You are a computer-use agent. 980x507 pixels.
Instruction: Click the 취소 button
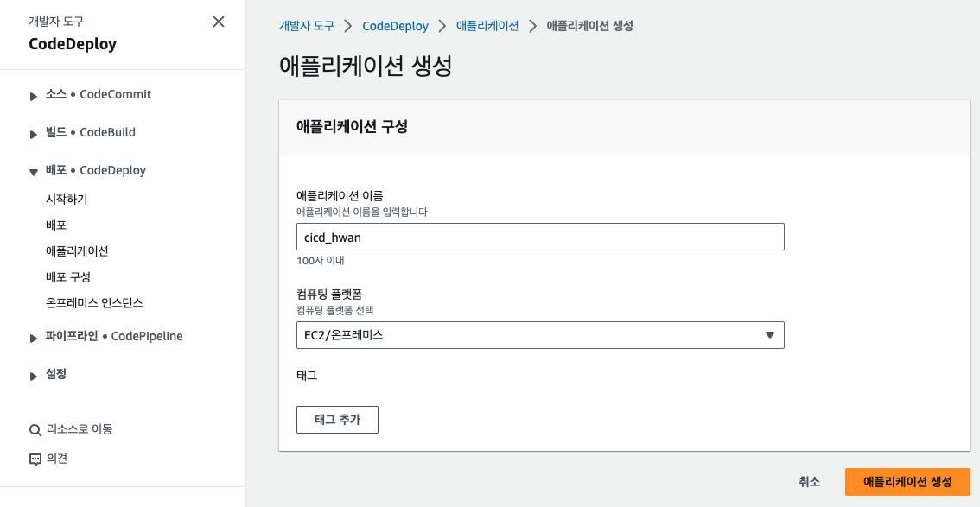(x=810, y=481)
